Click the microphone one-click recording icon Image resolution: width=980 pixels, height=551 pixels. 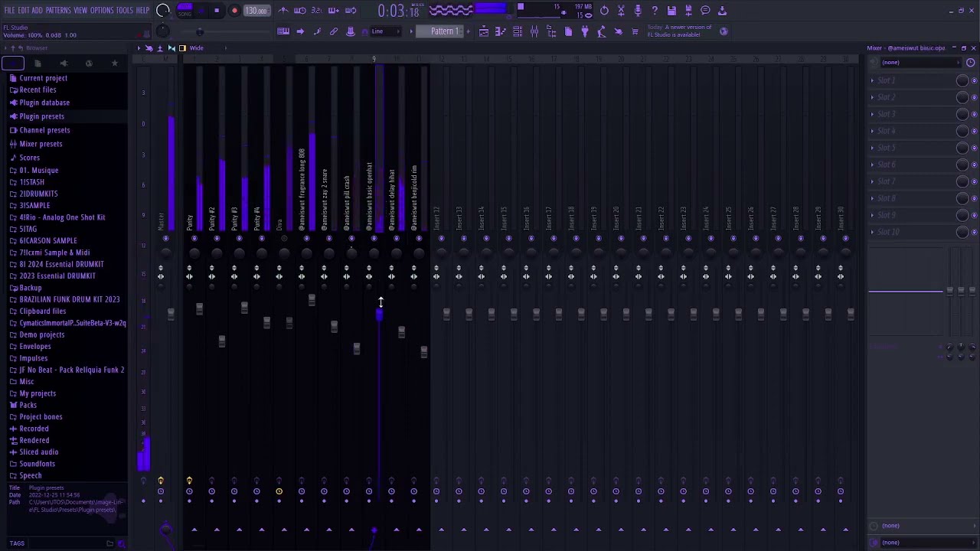(x=638, y=11)
